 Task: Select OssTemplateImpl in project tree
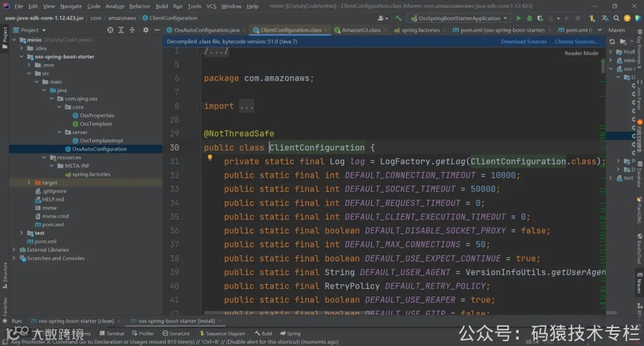click(101, 140)
